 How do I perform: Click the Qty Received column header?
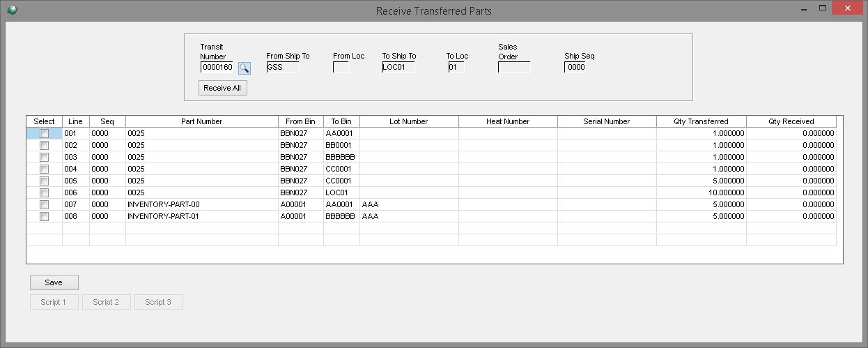pyautogui.click(x=791, y=121)
